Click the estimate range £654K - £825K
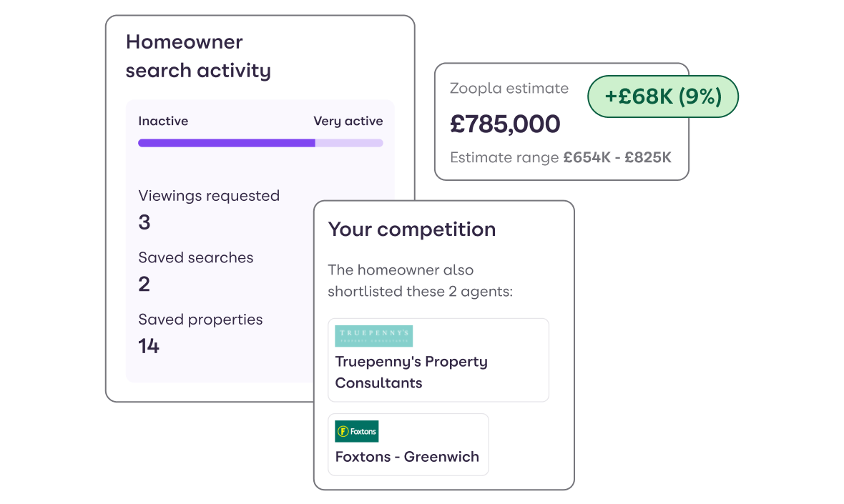Viewport: 844px width, 504px height. 617,157
